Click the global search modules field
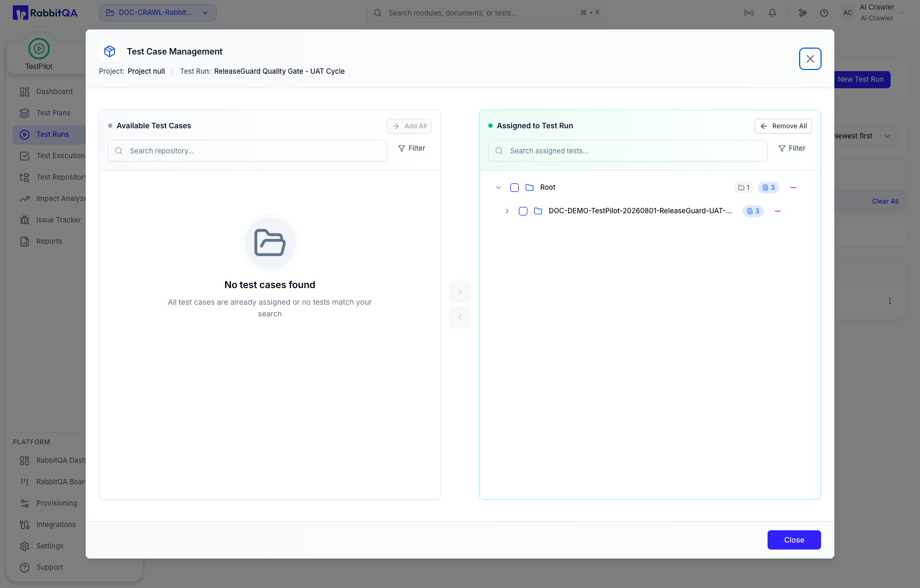The width and height of the screenshot is (920, 588). click(x=487, y=13)
